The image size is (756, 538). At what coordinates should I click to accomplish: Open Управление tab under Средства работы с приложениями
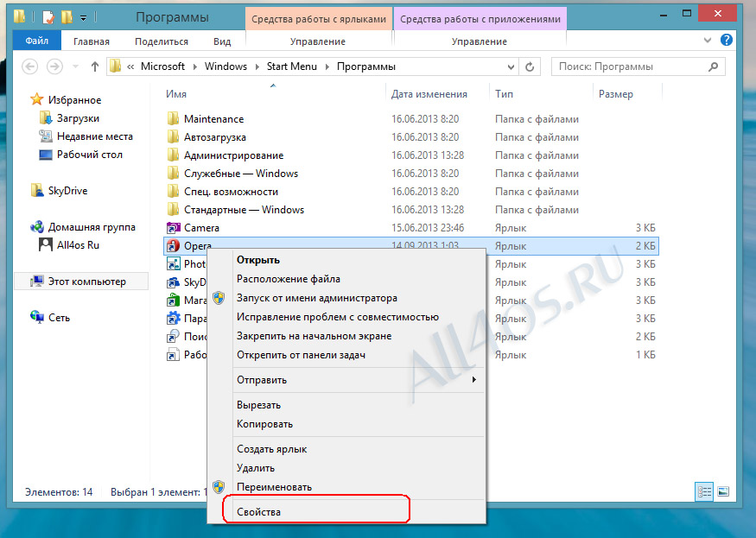480,41
